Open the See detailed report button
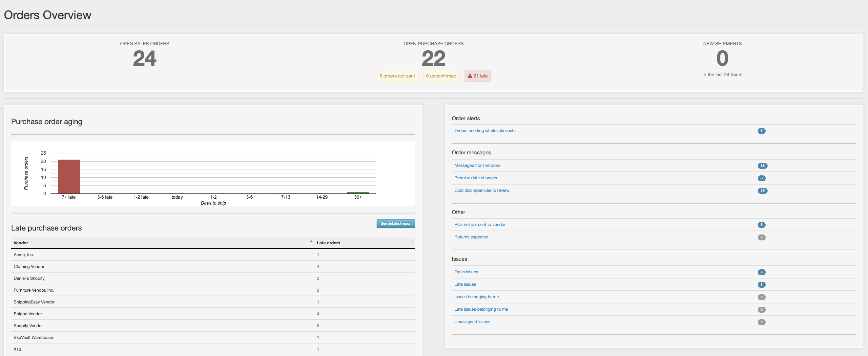This screenshot has width=868, height=356. pyautogui.click(x=396, y=223)
